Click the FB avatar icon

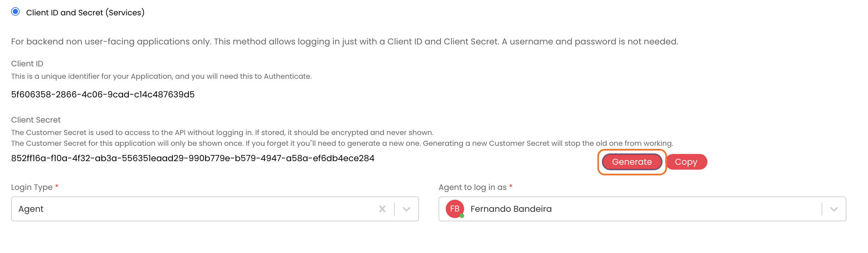pos(455,209)
